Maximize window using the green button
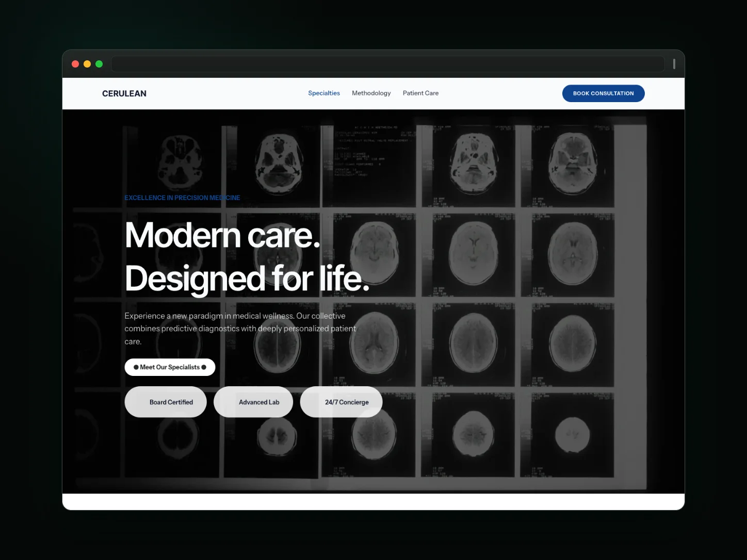The width and height of the screenshot is (747, 560). point(99,64)
